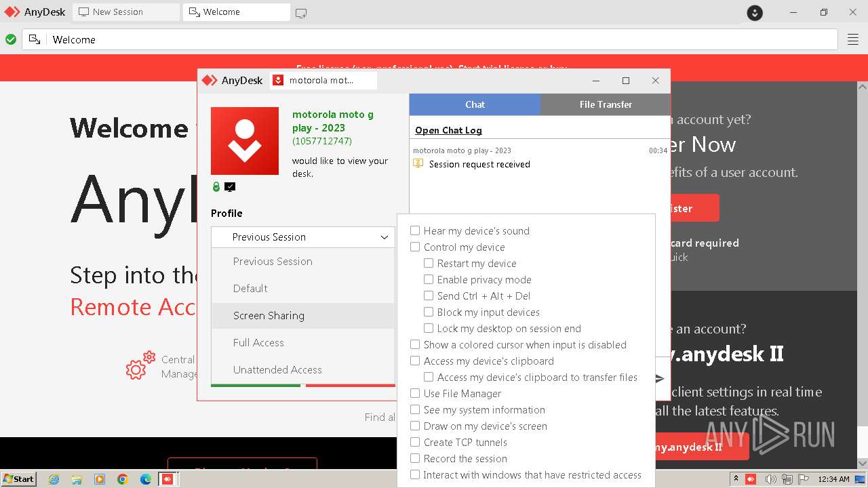The height and width of the screenshot is (488, 868).
Task: Click the black monitor icon under the avatar
Action: click(230, 187)
